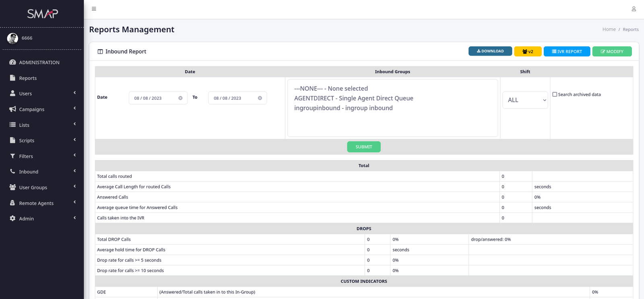The height and width of the screenshot is (299, 644).
Task: Expand the Users submenu chevron
Action: [x=75, y=93]
